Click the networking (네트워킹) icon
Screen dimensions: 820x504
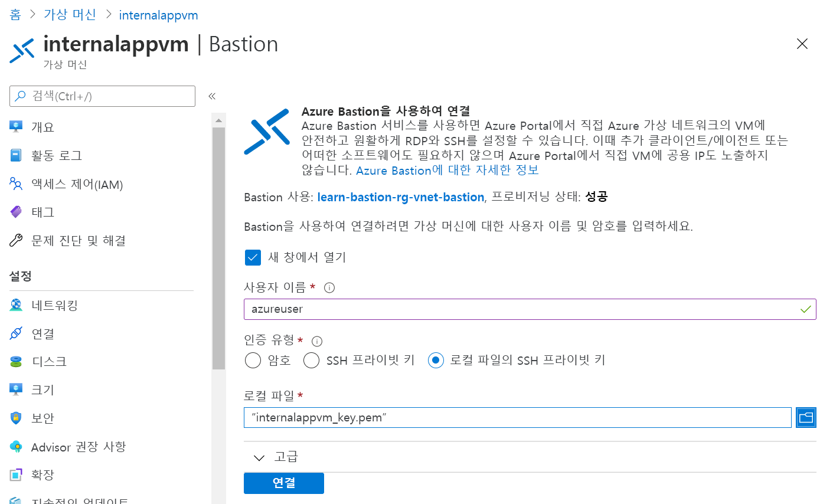click(x=16, y=305)
